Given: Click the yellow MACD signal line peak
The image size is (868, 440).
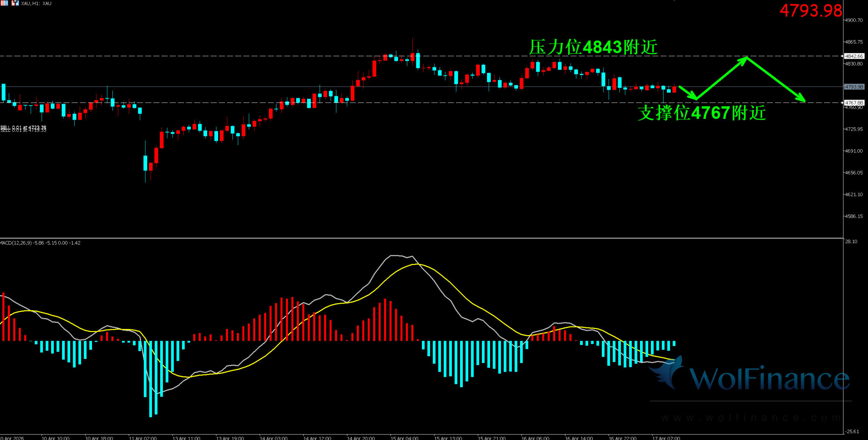Looking at the screenshot, I should pos(417,264).
